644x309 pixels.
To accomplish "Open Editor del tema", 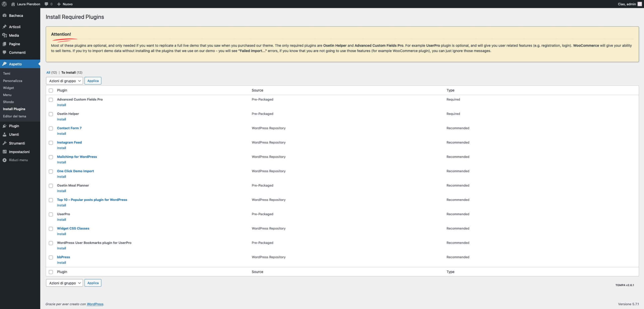I will pos(14,116).
